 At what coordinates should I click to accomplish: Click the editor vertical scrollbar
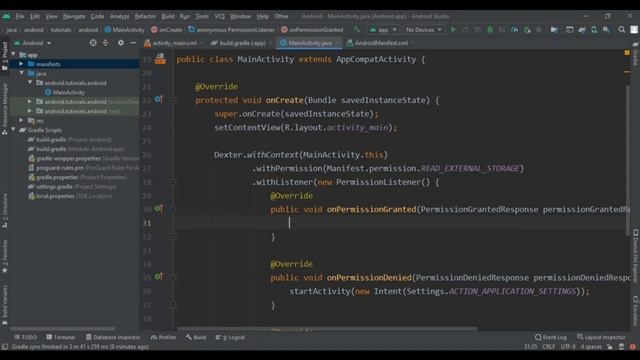point(627,160)
